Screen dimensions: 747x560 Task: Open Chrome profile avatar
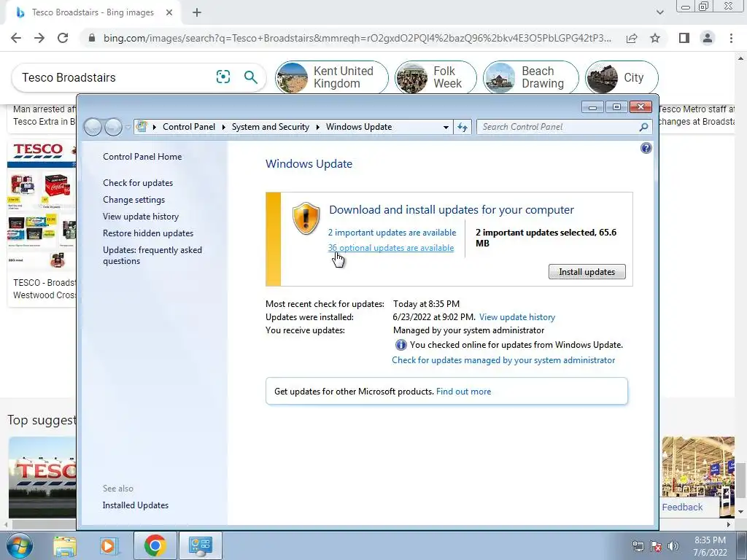click(708, 38)
